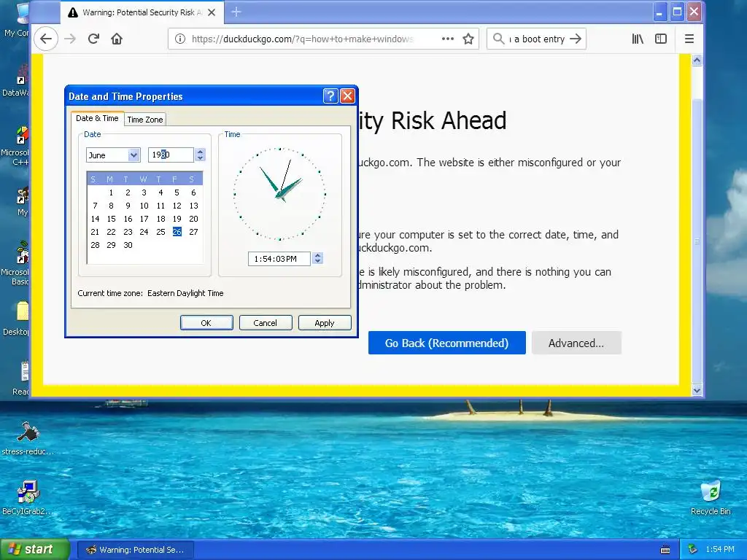The image size is (747, 560).
Task: Click the Eastern Daylight Time label
Action: pyautogui.click(x=185, y=293)
